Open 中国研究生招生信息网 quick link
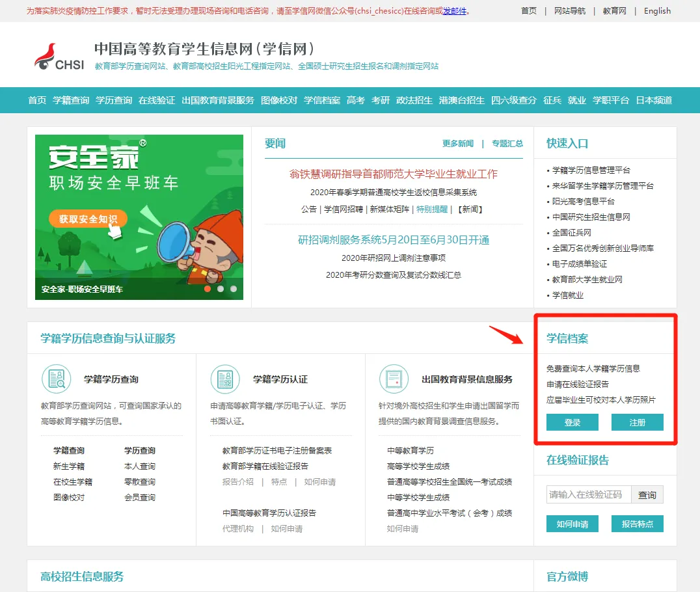This screenshot has width=700, height=592. (591, 217)
